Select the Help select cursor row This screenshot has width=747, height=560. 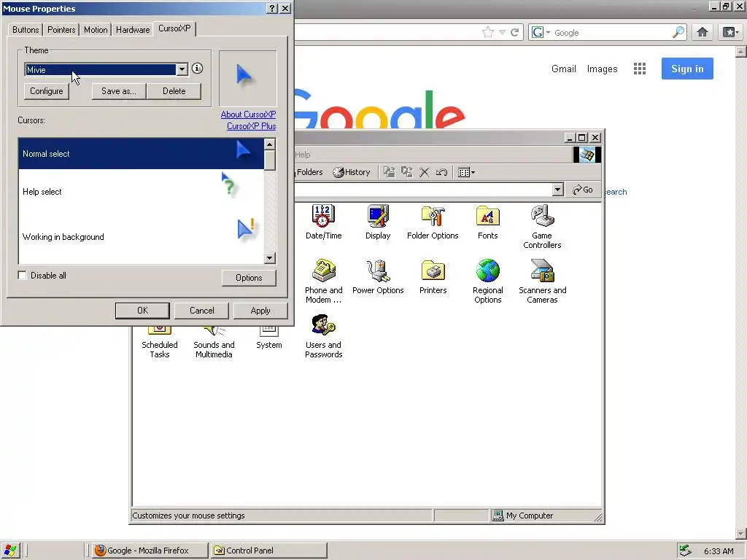[141, 192]
